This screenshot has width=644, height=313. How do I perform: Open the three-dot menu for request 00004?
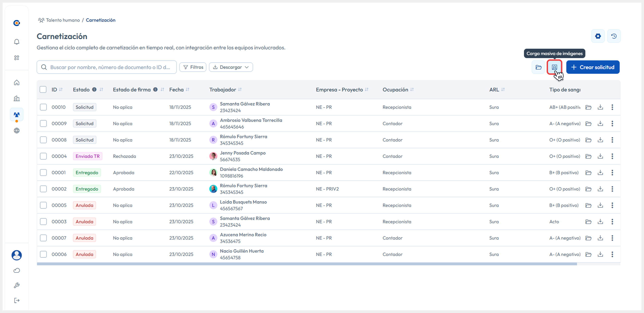coord(612,156)
